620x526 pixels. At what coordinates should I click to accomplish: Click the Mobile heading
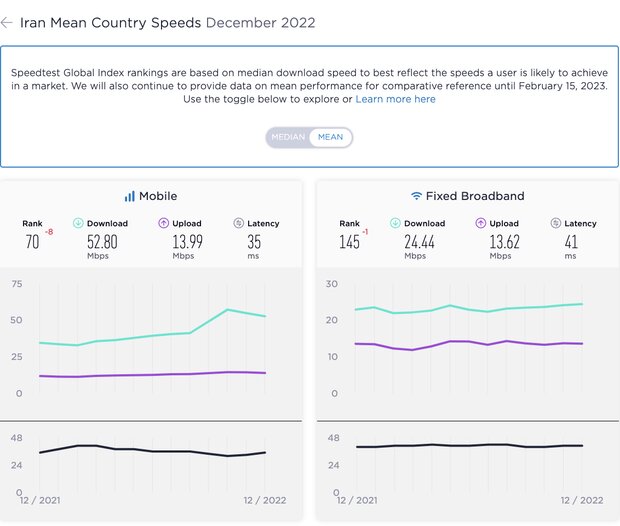pos(158,196)
